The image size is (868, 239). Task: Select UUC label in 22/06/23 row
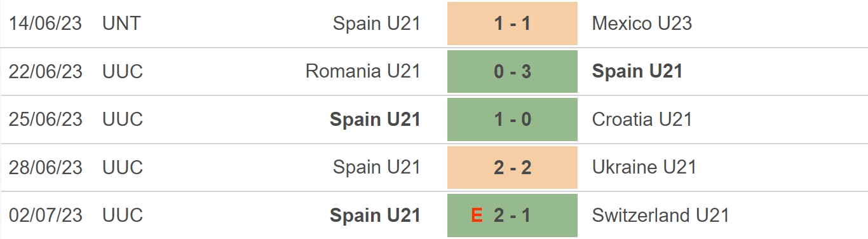click(x=123, y=71)
